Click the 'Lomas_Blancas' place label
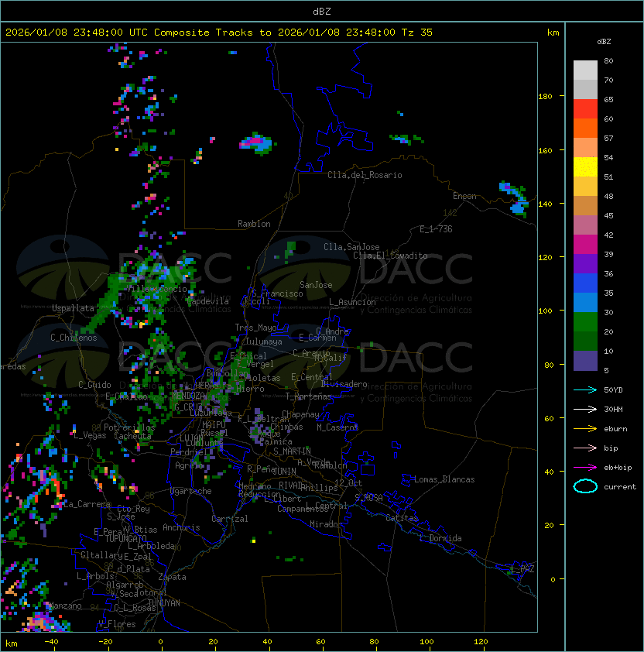 (444, 479)
